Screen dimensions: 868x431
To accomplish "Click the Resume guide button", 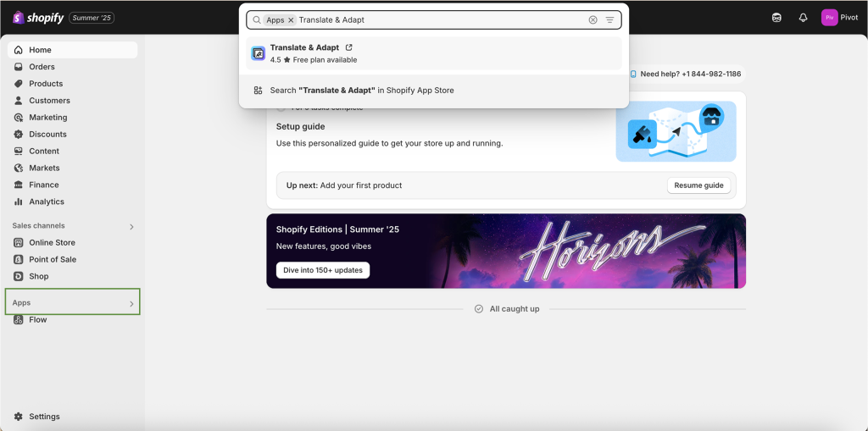I will (x=698, y=185).
